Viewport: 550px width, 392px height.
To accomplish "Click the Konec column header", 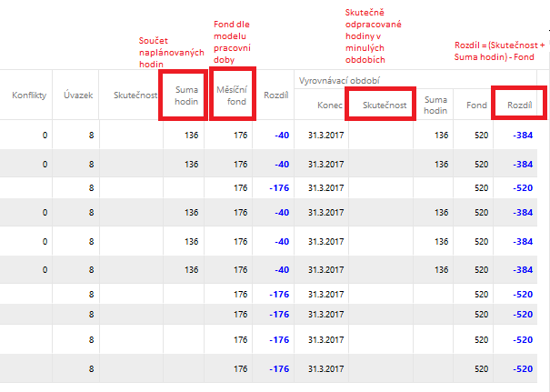I will [x=330, y=105].
